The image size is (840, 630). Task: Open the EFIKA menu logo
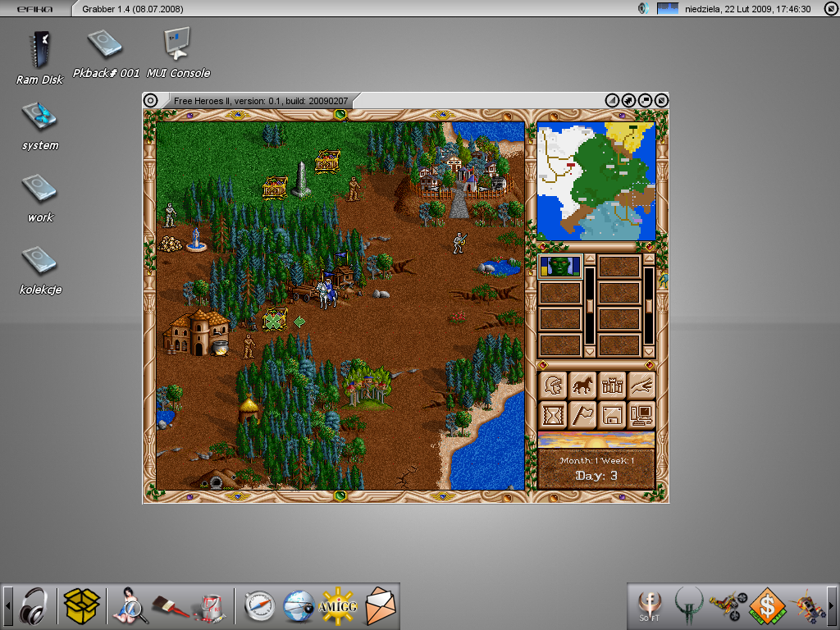pos(34,9)
